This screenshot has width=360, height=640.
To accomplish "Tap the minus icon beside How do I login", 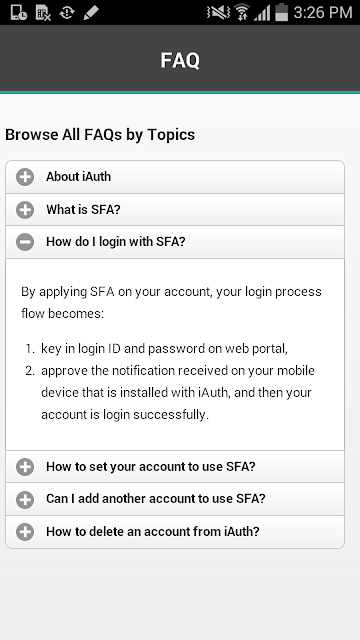I will pos(25,242).
